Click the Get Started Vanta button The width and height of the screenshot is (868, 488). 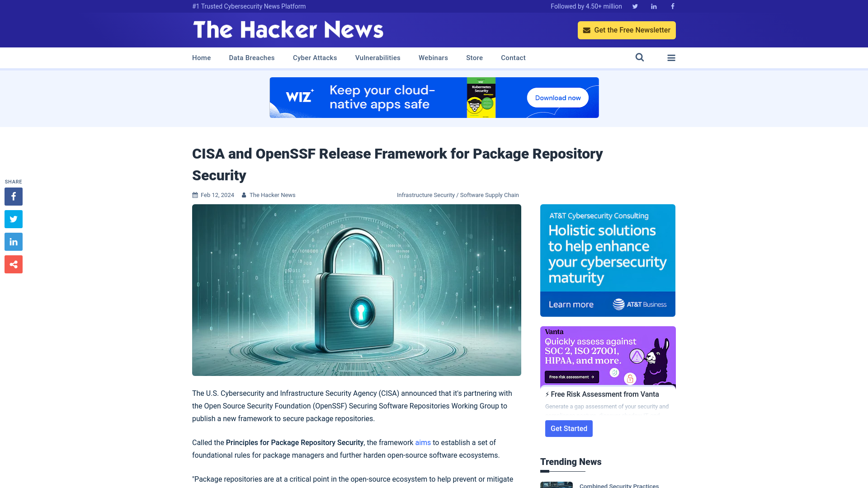pyautogui.click(x=568, y=428)
